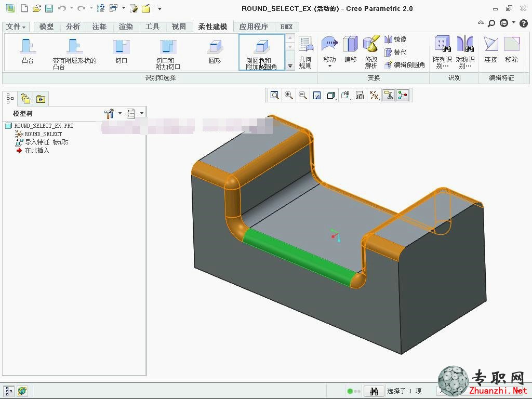The image size is (532, 399).
Task: Customize the quick access toolbar dropdown
Action: [x=159, y=8]
